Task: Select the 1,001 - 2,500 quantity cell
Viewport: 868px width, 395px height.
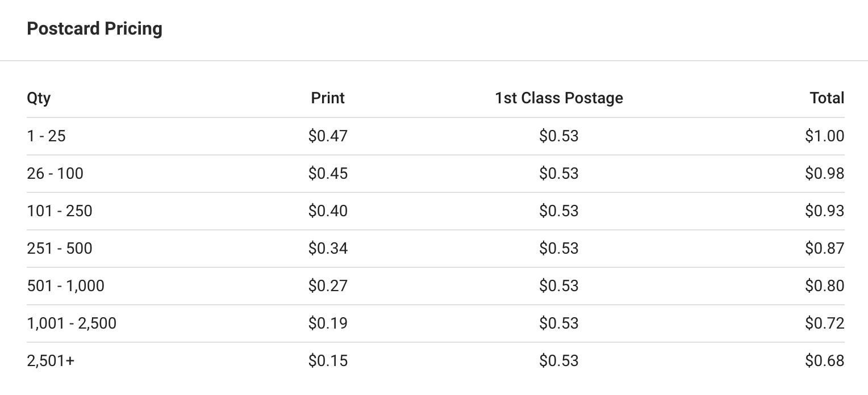Action: point(72,323)
